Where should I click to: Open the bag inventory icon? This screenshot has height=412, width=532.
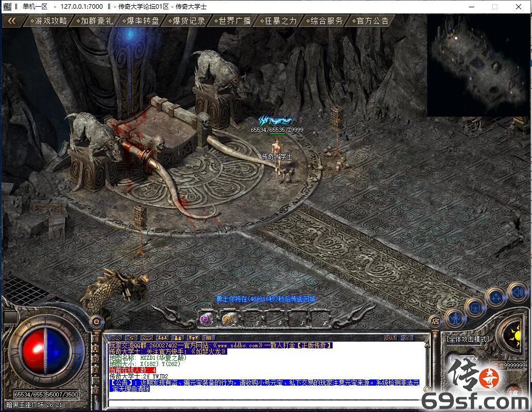[475, 308]
